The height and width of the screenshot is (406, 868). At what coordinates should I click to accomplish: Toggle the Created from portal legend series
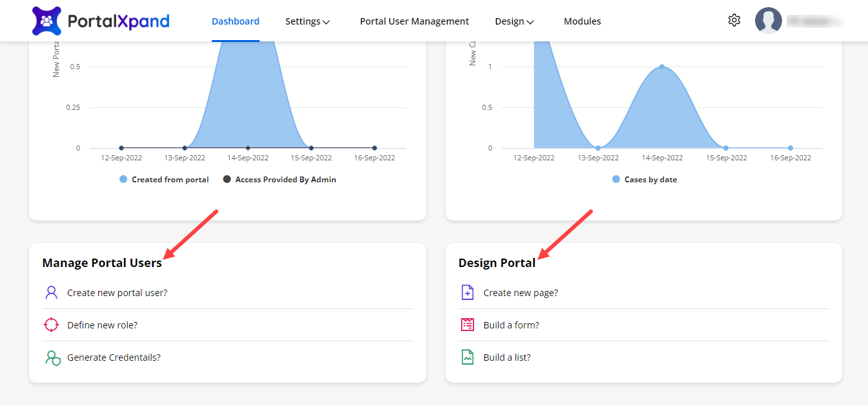[164, 180]
